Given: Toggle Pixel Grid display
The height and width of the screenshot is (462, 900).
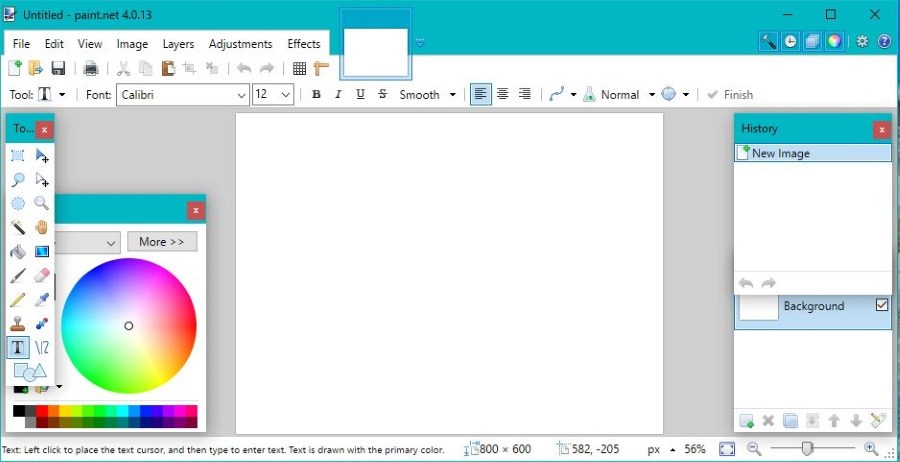Looking at the screenshot, I should (x=299, y=68).
